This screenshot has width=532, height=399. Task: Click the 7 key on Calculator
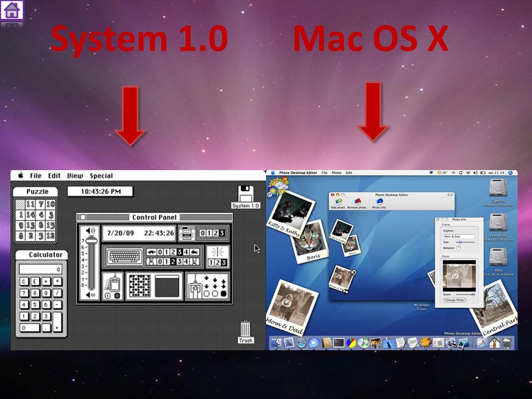click(x=24, y=293)
